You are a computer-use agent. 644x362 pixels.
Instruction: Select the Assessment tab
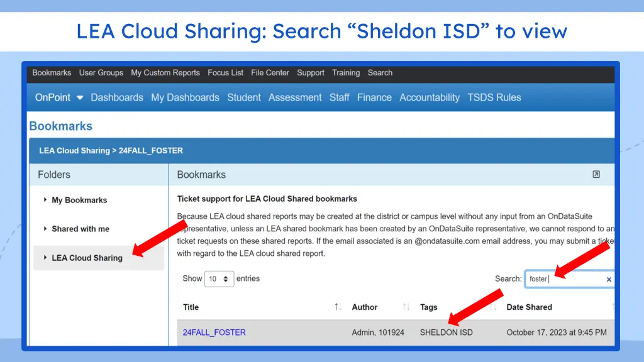coord(295,97)
